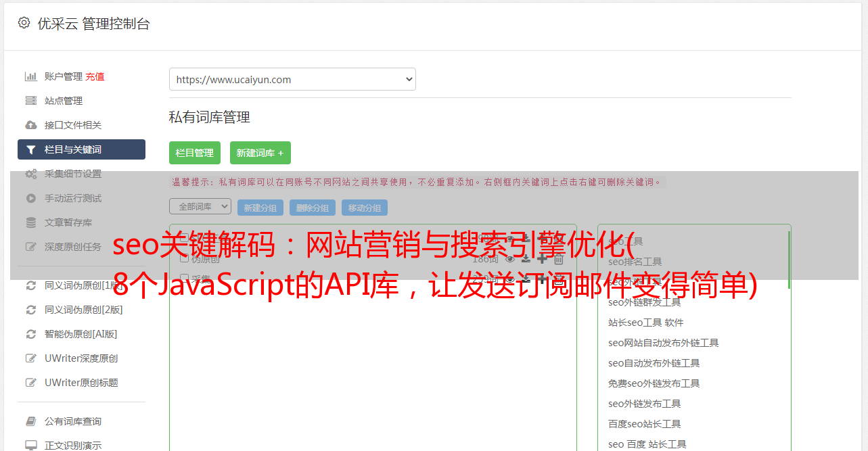
Task: Click the keyword list's green scrollbar
Action: (x=789, y=260)
